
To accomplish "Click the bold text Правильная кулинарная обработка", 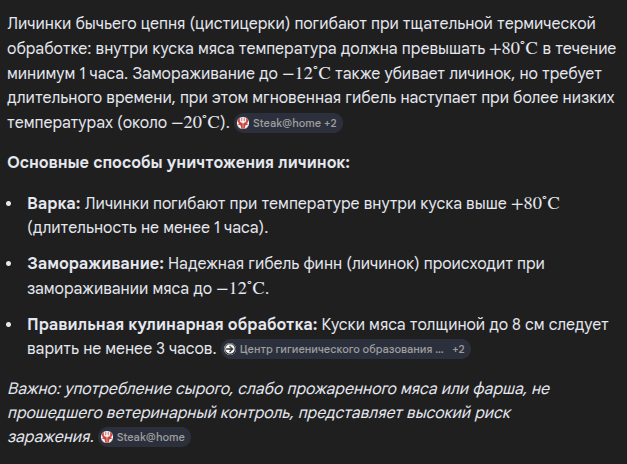I will [x=172, y=325].
